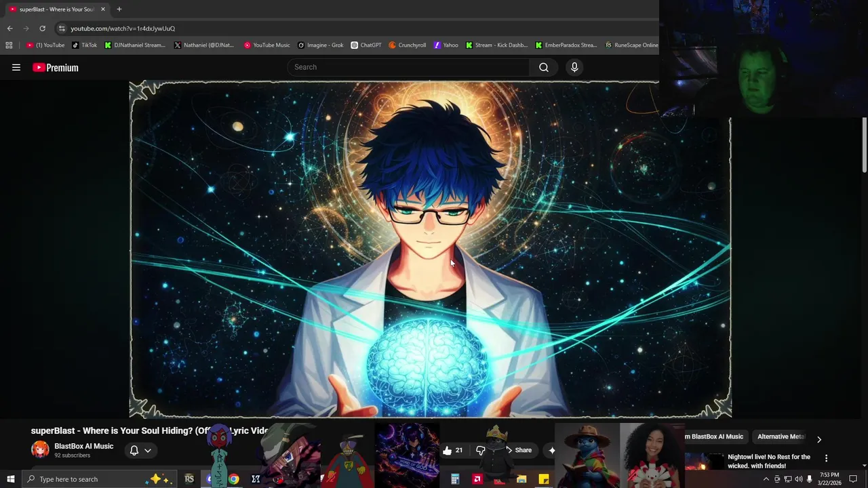
Task: Switch to Chrome on the taskbar
Action: point(233,479)
